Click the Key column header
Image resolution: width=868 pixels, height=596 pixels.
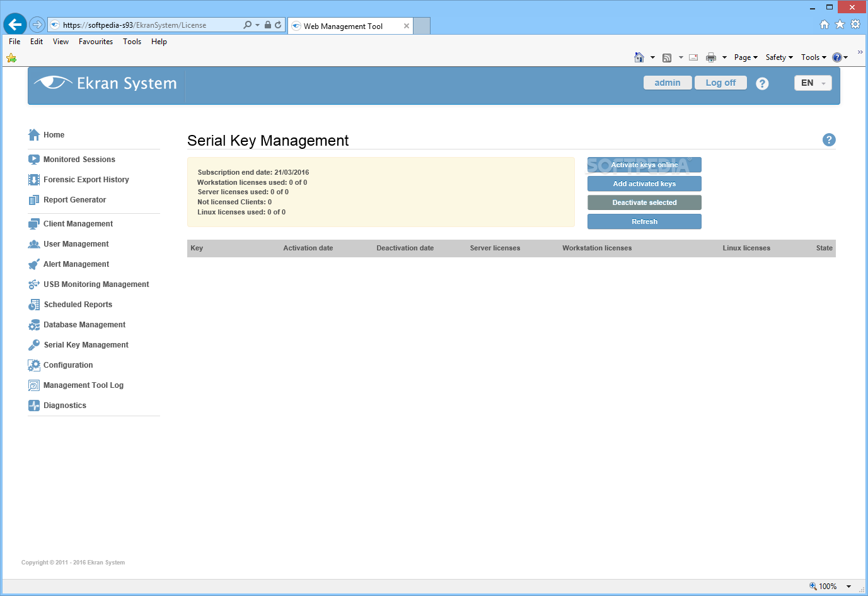(197, 248)
